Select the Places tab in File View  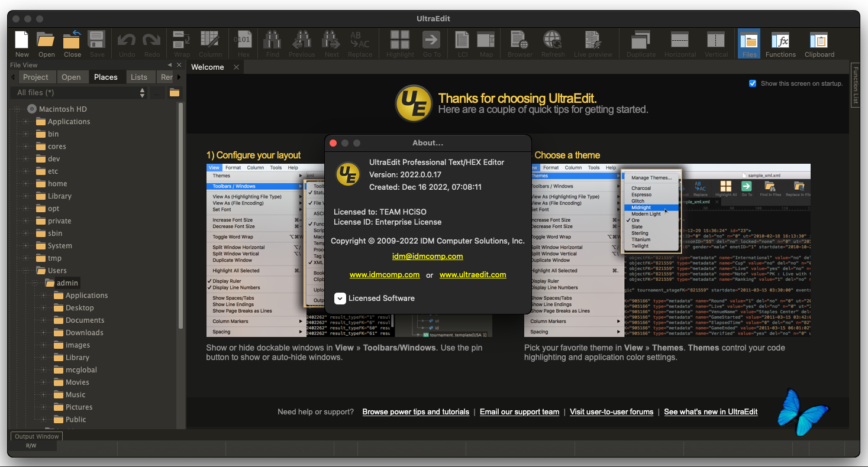(106, 77)
